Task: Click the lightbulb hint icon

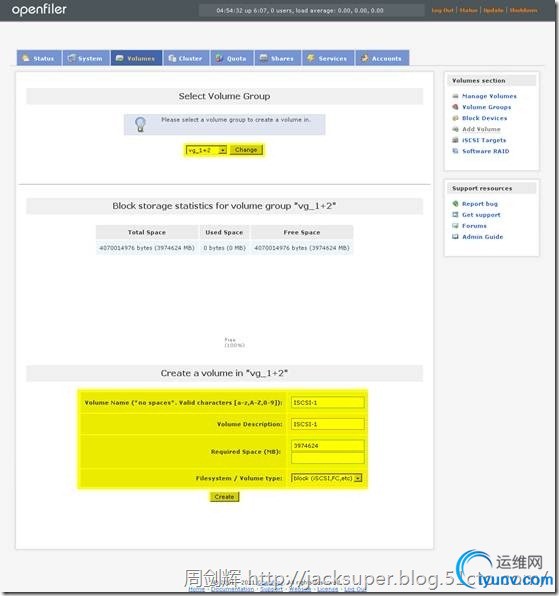Action: pos(140,124)
